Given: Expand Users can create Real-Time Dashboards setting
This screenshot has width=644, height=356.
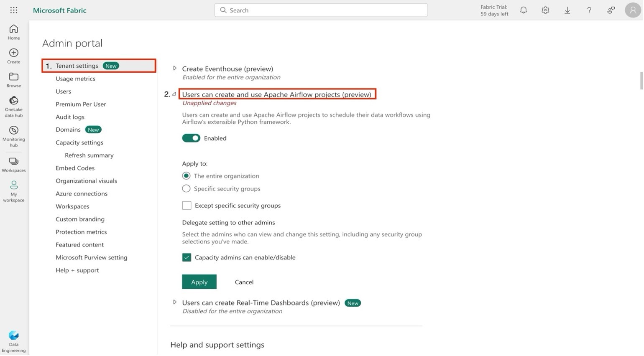Looking at the screenshot, I should coord(175,303).
